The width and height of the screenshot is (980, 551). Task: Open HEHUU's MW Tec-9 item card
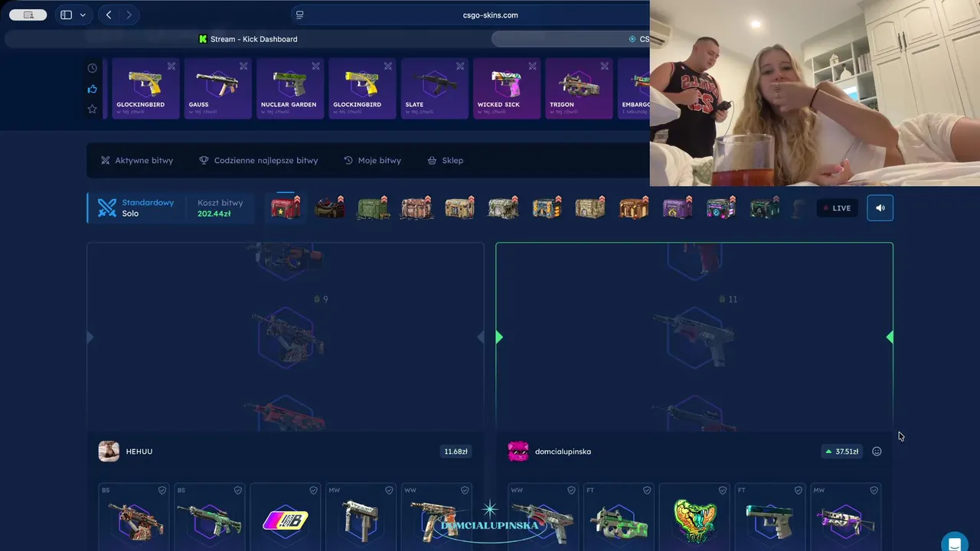[361, 517]
